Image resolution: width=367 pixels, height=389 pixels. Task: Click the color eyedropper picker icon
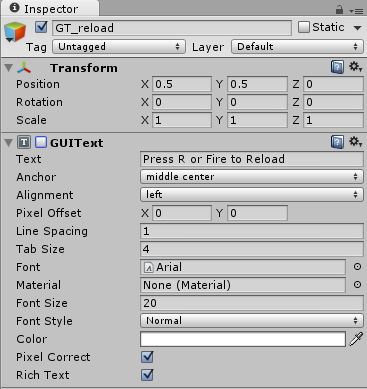(x=356, y=339)
